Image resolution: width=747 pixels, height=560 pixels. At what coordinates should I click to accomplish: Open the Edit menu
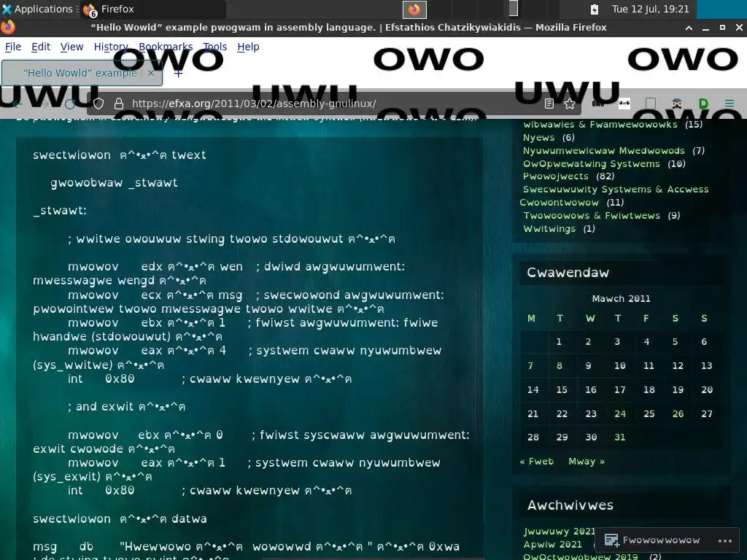coord(41,47)
